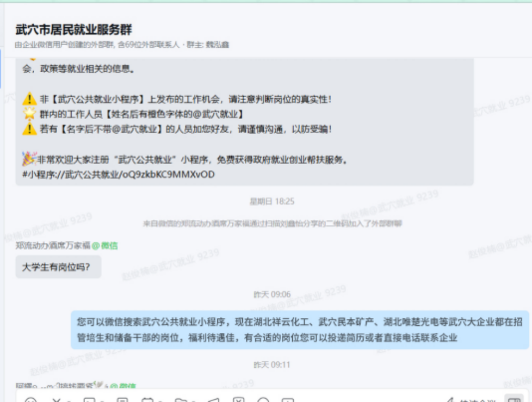Select the group info subtitle mentioning 69位外部联系人
The width and height of the screenshot is (532, 402).
pos(122,45)
